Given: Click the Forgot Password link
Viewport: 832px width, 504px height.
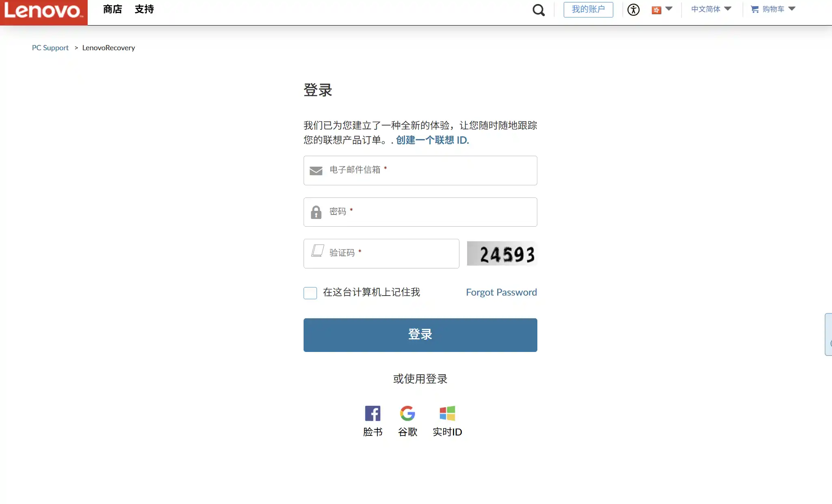Looking at the screenshot, I should pos(501,292).
